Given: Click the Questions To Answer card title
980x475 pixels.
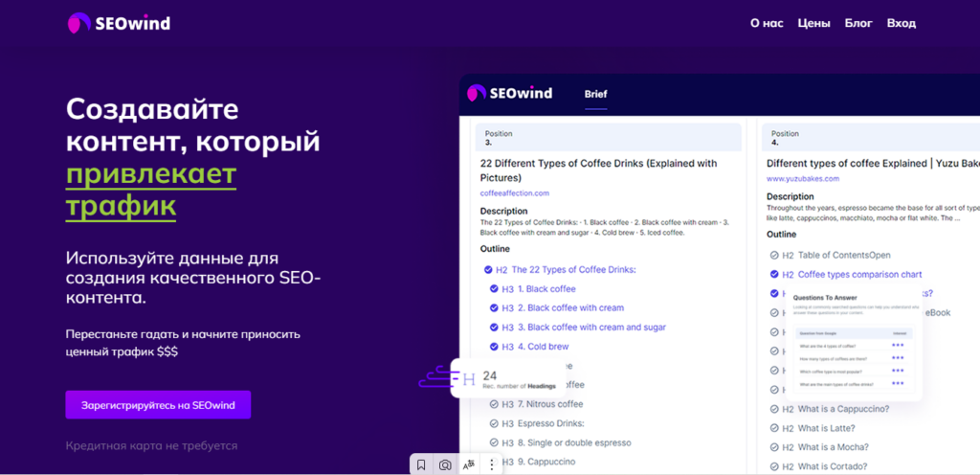Looking at the screenshot, I should [824, 298].
